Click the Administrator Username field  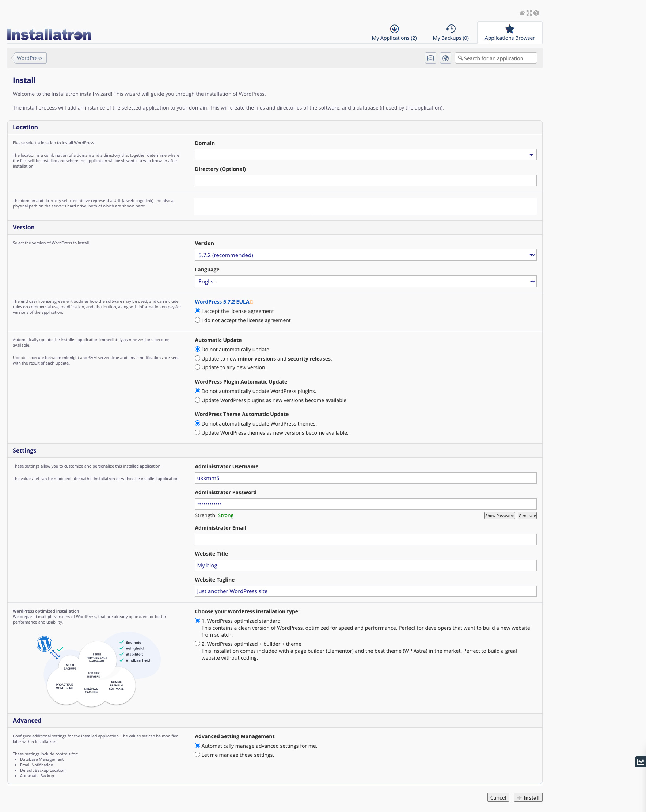365,478
